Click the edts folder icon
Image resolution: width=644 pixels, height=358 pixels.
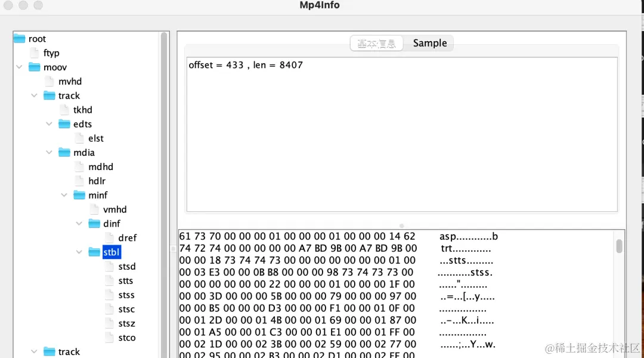64,124
